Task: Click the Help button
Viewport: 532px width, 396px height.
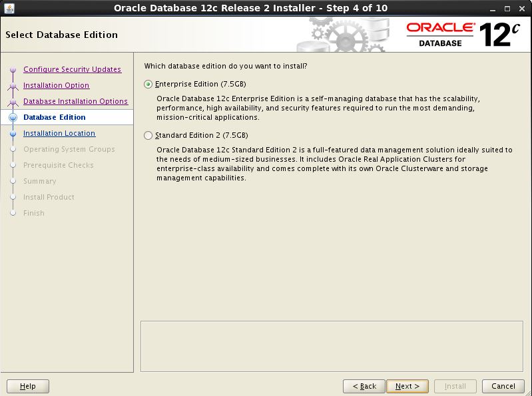Action: coord(28,386)
